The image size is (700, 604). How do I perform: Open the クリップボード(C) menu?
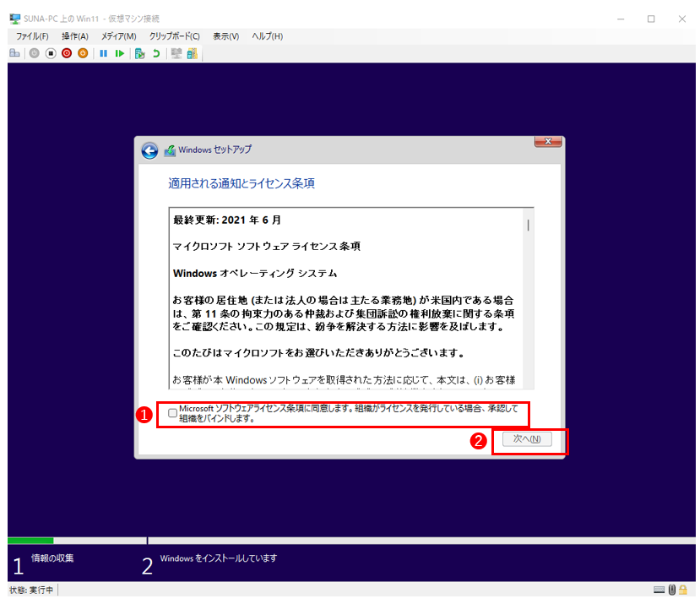pos(175,36)
